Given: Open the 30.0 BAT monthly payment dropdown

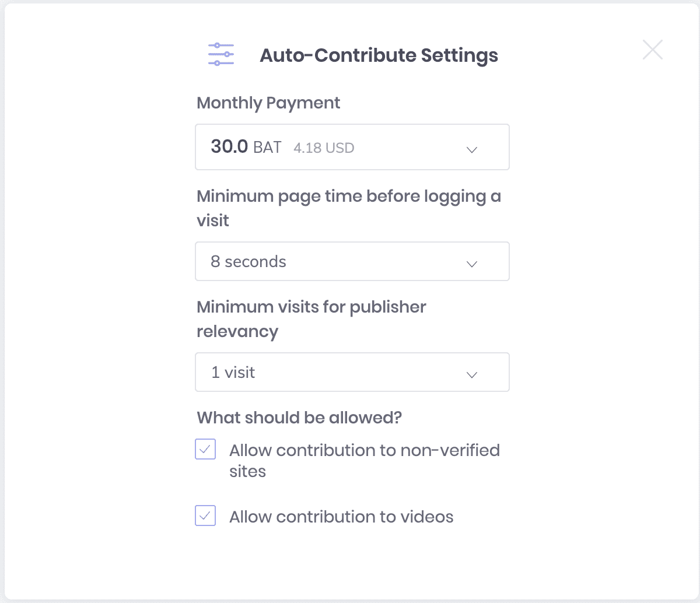Looking at the screenshot, I should coord(352,147).
